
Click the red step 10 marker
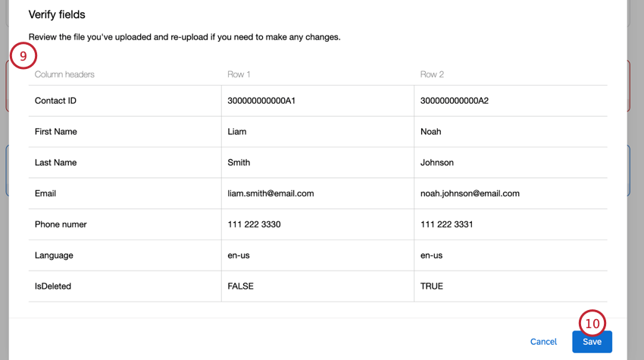[592, 324]
